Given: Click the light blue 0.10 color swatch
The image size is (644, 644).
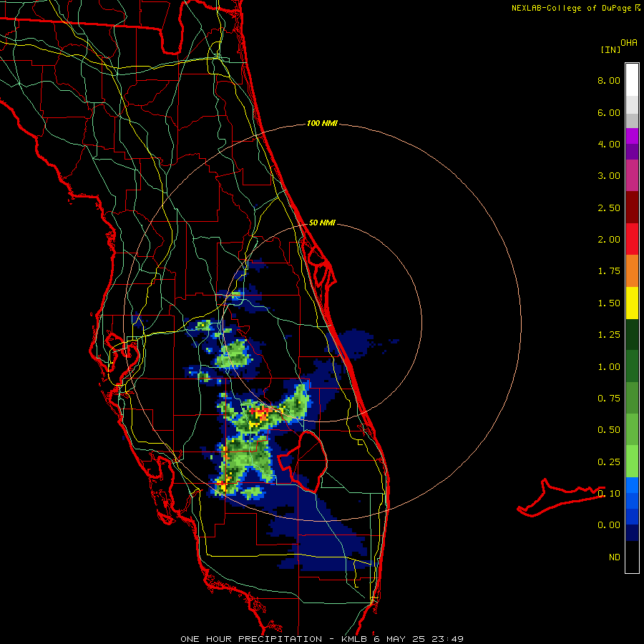Looking at the screenshot, I should [x=632, y=485].
